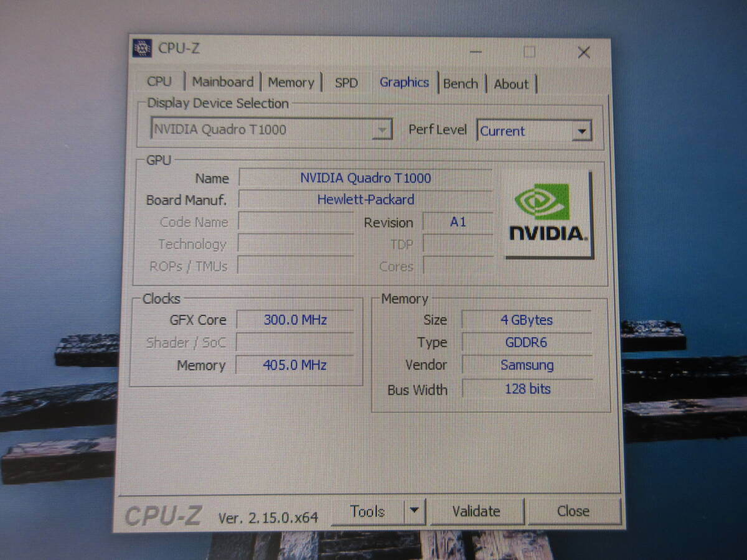747x560 pixels.
Task: Click the empty Shader / SoC field
Action: click(295, 343)
